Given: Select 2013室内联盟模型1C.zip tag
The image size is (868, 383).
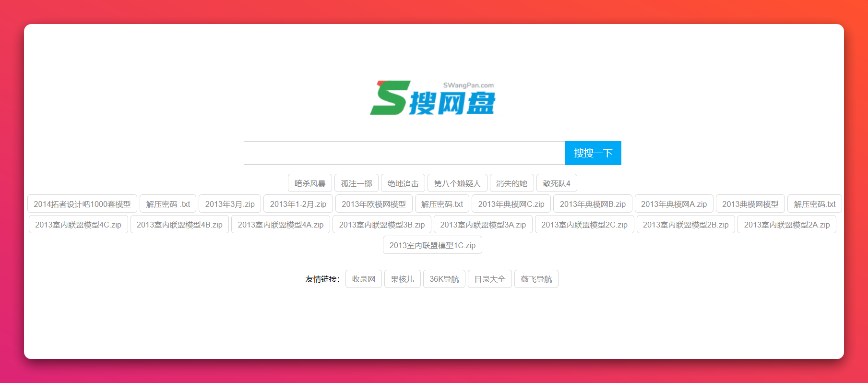Looking at the screenshot, I should click(x=432, y=245).
